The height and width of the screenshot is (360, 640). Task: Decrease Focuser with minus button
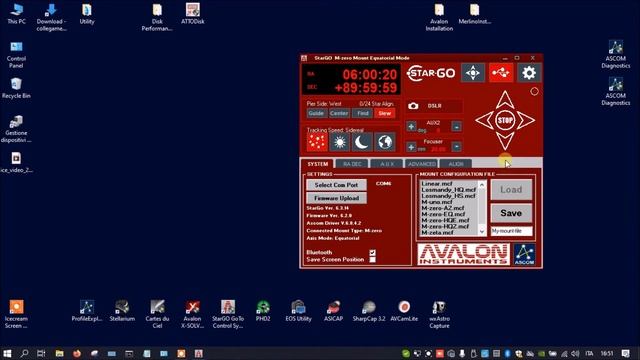457,146
